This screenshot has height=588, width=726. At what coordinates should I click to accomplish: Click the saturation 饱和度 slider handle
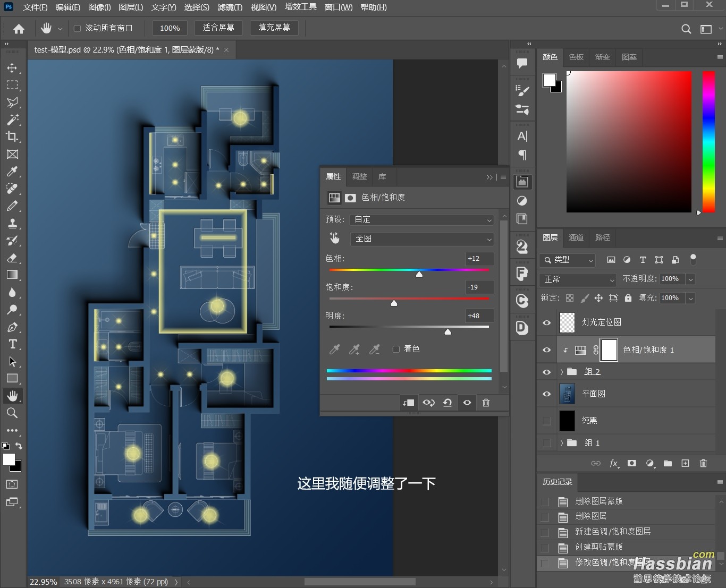coord(394,303)
